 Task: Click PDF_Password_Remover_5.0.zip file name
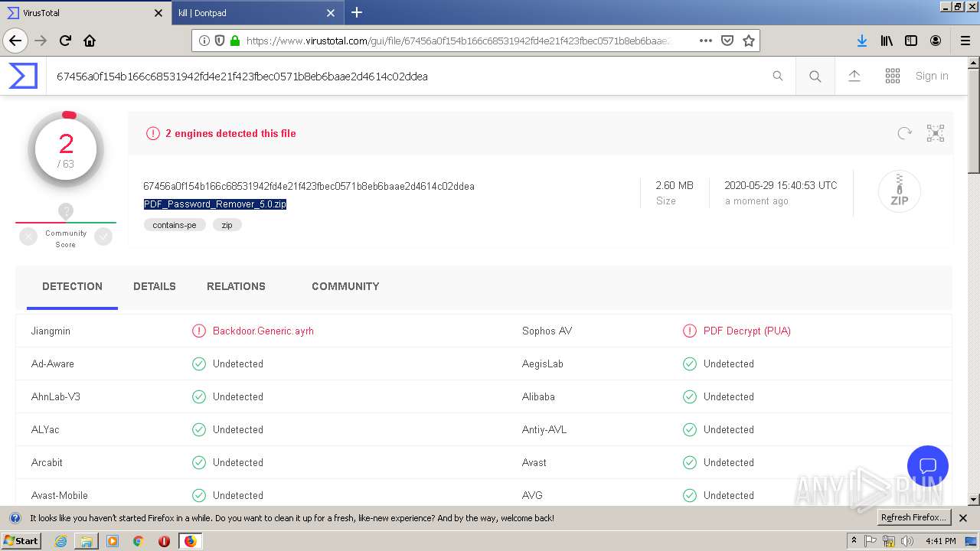215,204
